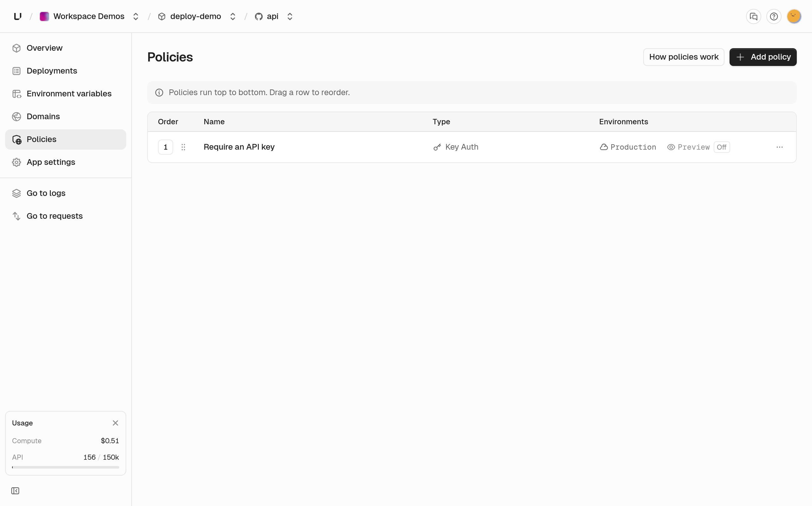The height and width of the screenshot is (506, 812).
Task: Click the deploy-demo project cube icon
Action: point(162,16)
